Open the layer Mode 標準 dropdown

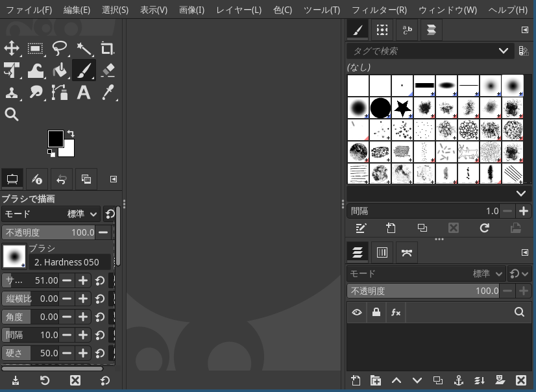tap(426, 274)
